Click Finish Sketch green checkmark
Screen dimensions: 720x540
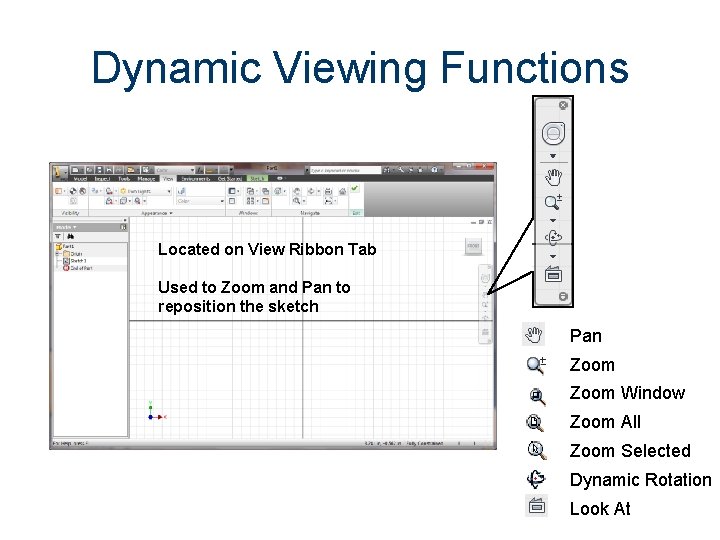coord(354,189)
